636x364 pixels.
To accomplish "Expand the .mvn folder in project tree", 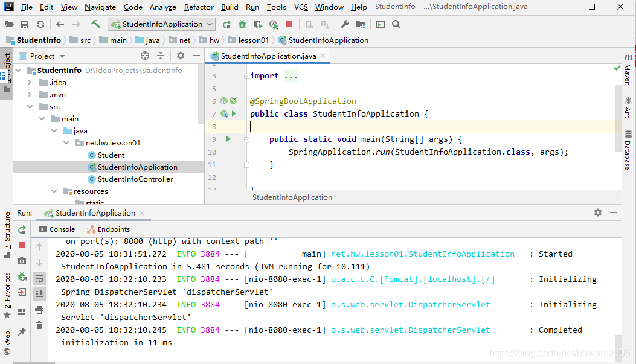I will click(x=30, y=95).
